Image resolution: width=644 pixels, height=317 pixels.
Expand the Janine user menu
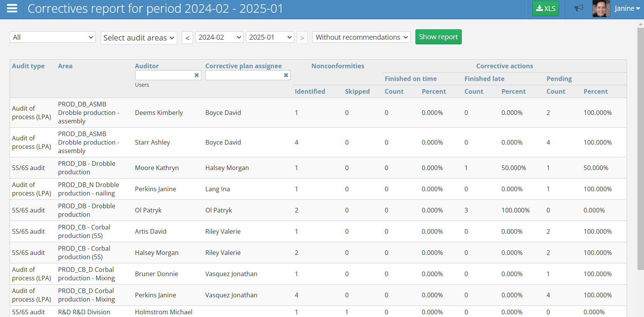point(627,8)
